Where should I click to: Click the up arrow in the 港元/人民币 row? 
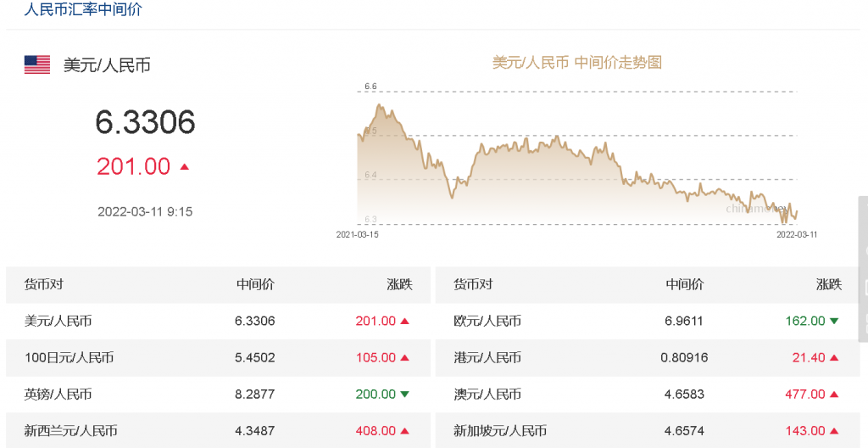(x=834, y=358)
